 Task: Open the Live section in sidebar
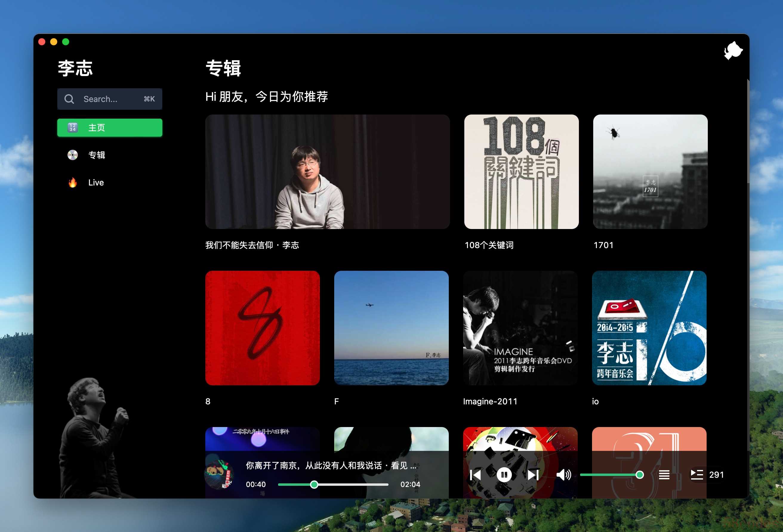96,183
